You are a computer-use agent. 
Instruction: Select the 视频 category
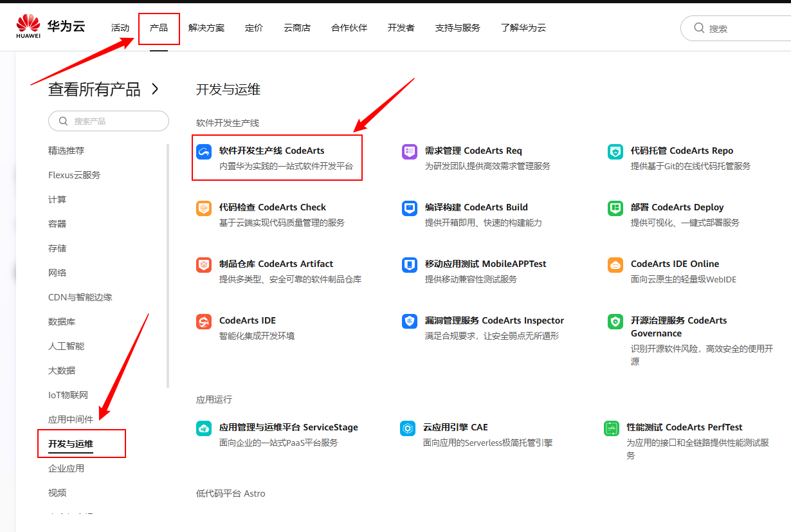pos(57,493)
